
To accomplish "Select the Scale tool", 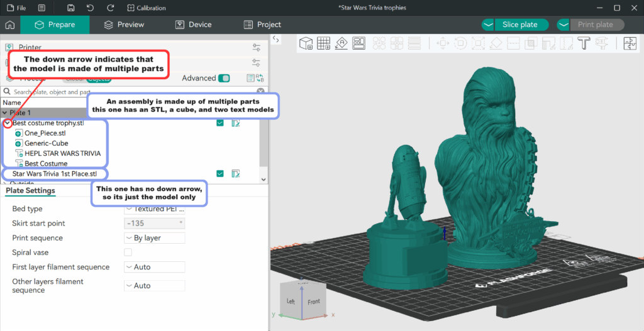I will pos(478,43).
